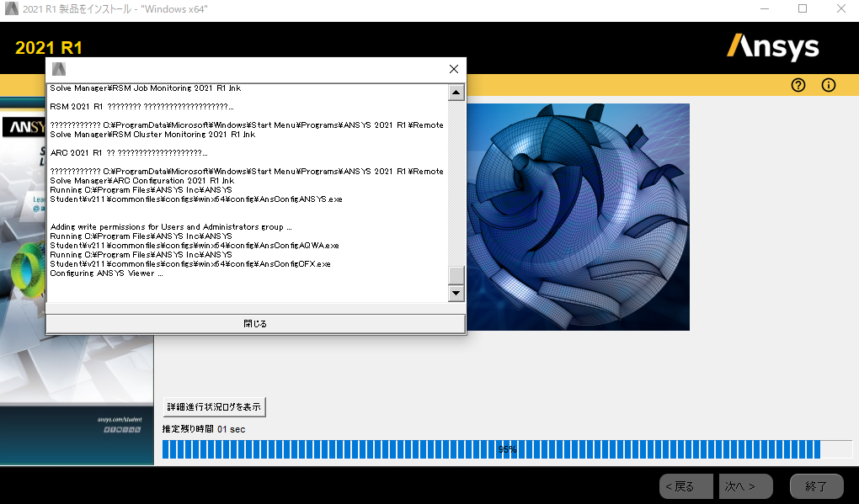Click the log scrollbar thumb
Screen dimensions: 859x504
(456, 275)
